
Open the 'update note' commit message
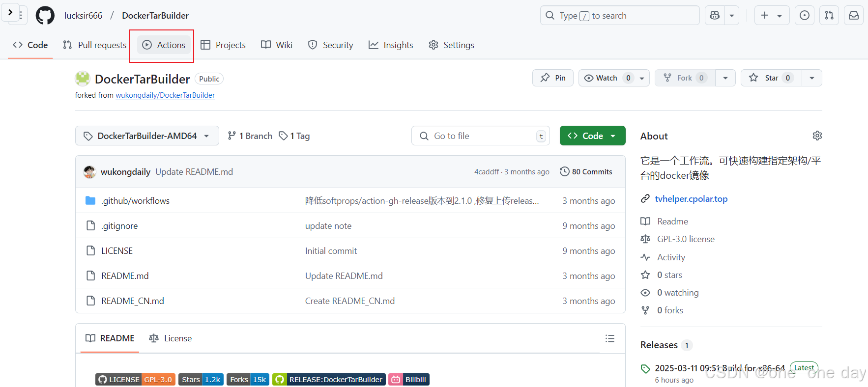[x=328, y=225]
